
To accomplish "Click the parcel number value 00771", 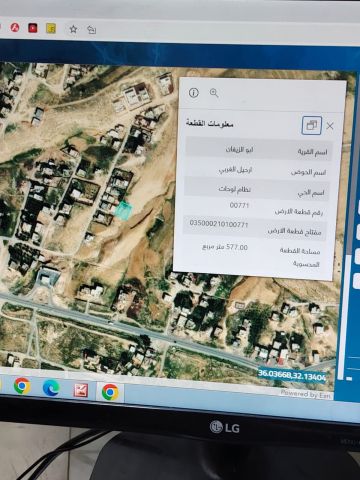I will tap(239, 205).
